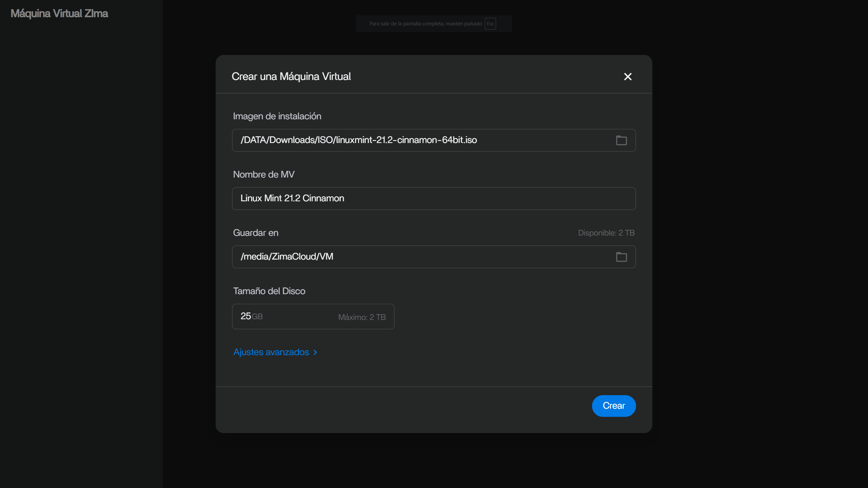Click the Máquina Virtual Zima title
The width and height of the screenshot is (868, 488).
(x=59, y=14)
